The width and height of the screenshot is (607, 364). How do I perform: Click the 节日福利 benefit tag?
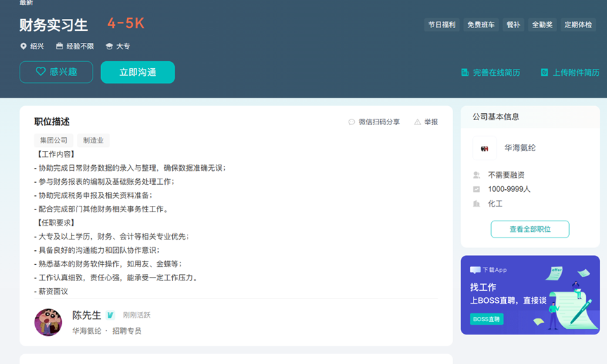click(442, 25)
